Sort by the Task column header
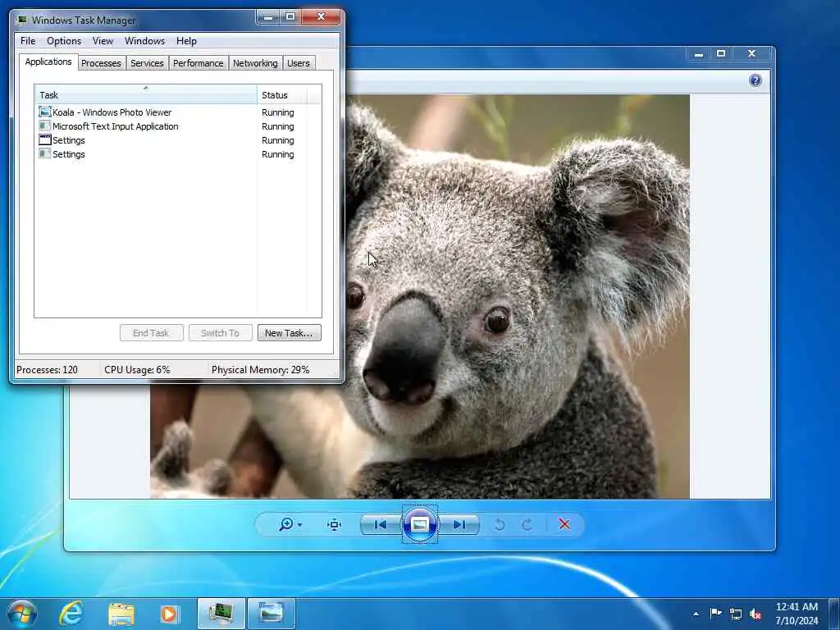 (x=146, y=95)
